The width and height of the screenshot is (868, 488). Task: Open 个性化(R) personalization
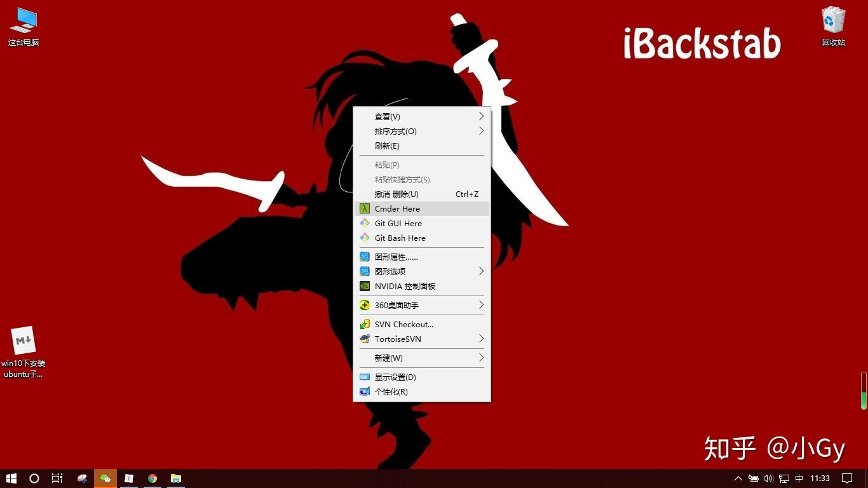tap(422, 391)
